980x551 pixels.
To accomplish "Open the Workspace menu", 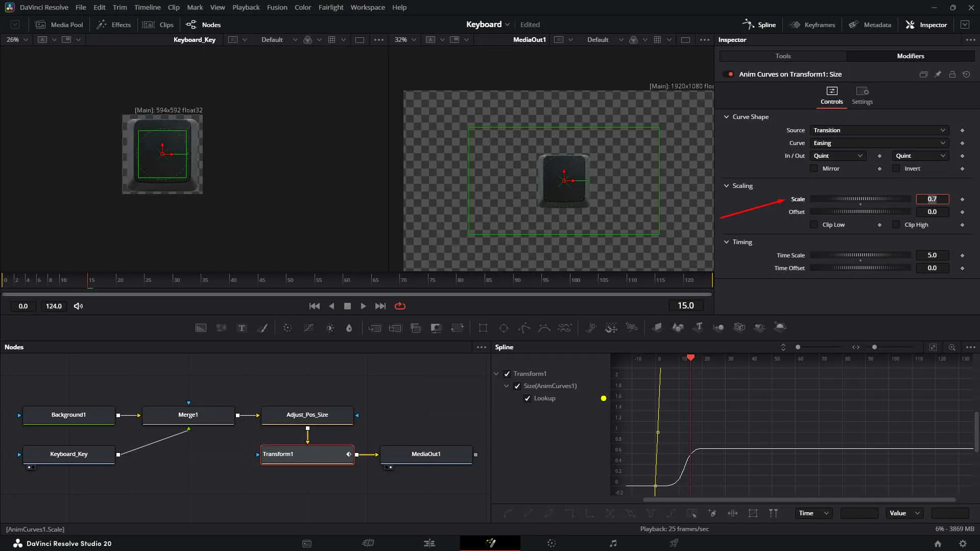I will 367,7.
